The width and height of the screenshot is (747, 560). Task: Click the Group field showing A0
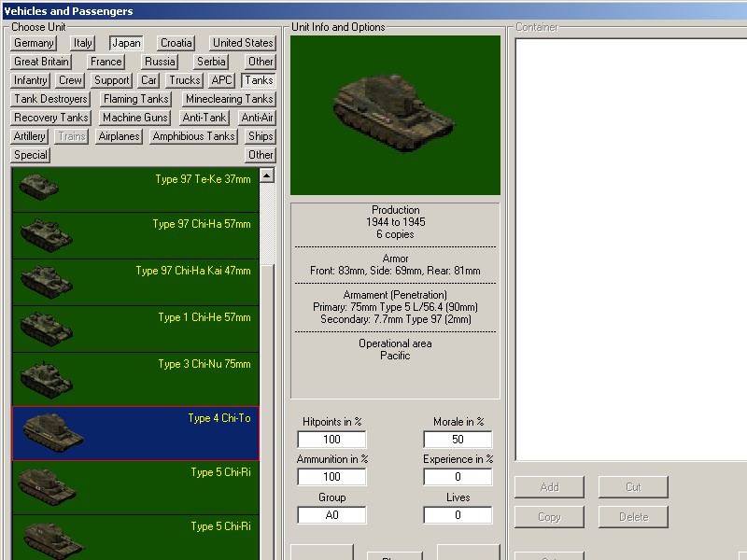click(331, 515)
